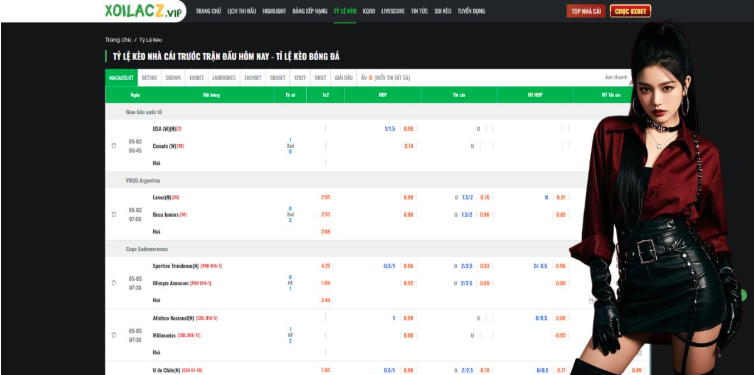
Task: Click the Lanus team name
Action: point(162,197)
